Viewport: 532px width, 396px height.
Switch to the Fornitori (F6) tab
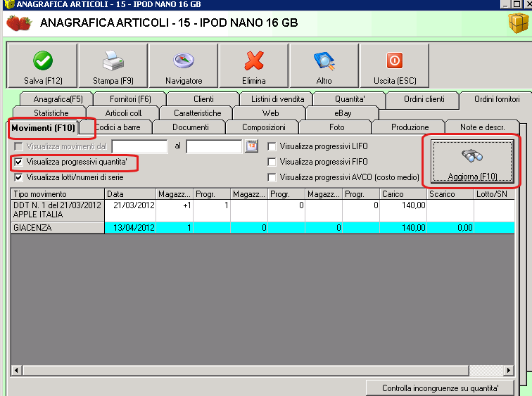130,99
